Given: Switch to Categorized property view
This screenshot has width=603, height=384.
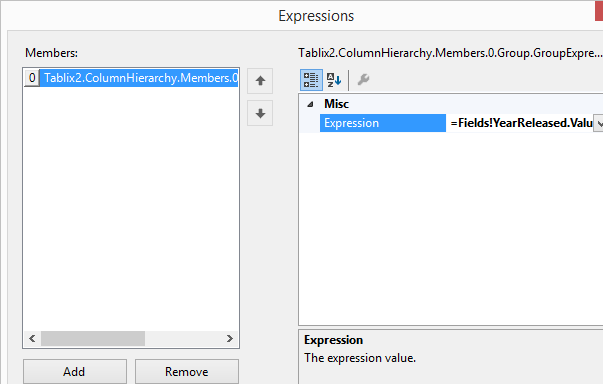Looking at the screenshot, I should point(311,80).
